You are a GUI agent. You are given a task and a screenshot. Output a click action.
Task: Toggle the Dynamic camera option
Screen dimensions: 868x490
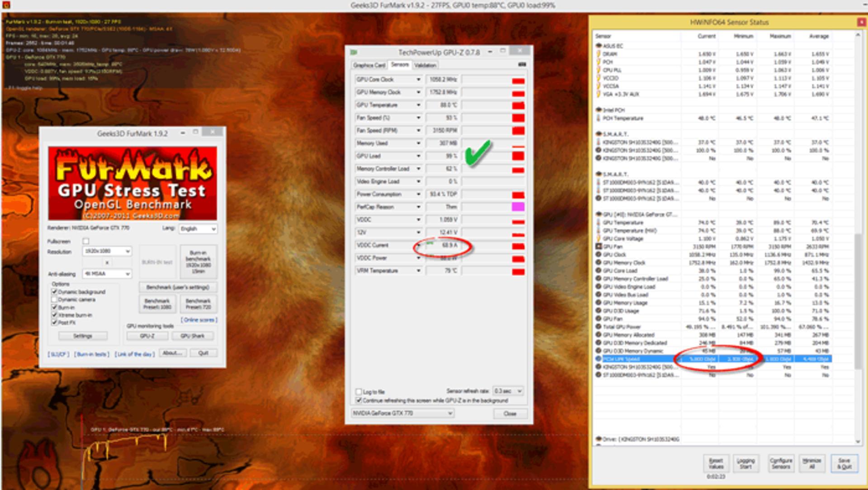pos(54,300)
